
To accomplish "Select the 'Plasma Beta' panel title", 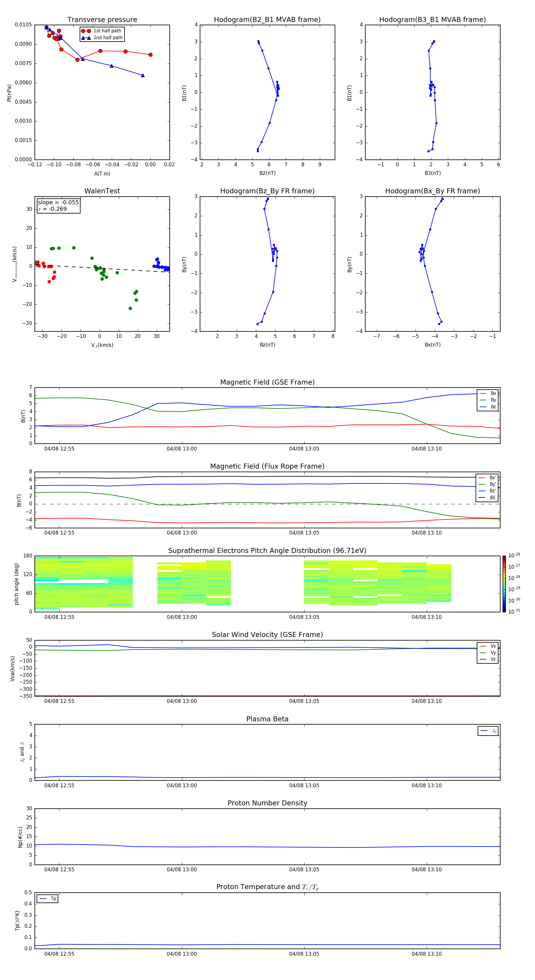I will 267,719.
